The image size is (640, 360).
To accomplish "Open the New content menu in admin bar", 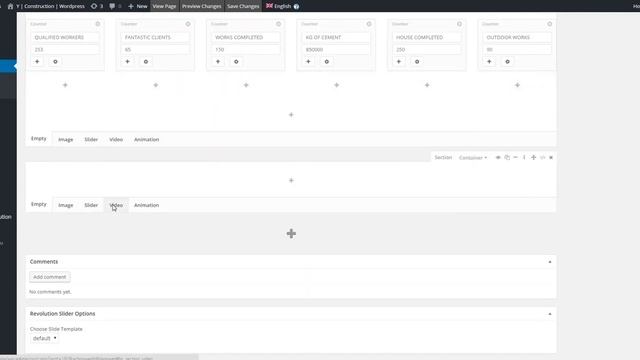I will pos(138,6).
